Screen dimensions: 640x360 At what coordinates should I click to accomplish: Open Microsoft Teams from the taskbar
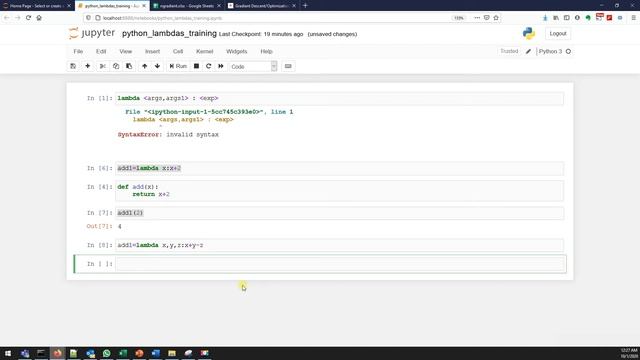point(25,353)
